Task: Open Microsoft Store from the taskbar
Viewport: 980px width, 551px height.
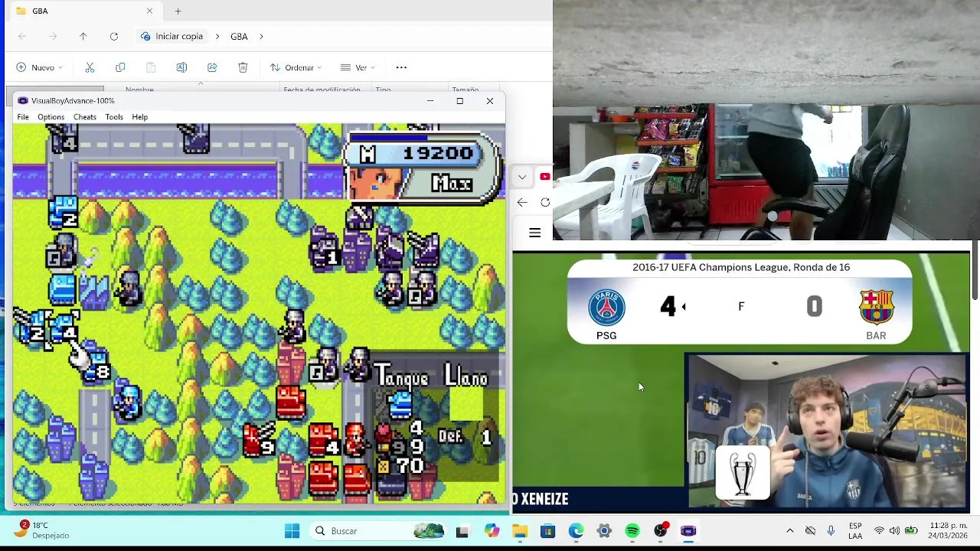Action: click(547, 530)
